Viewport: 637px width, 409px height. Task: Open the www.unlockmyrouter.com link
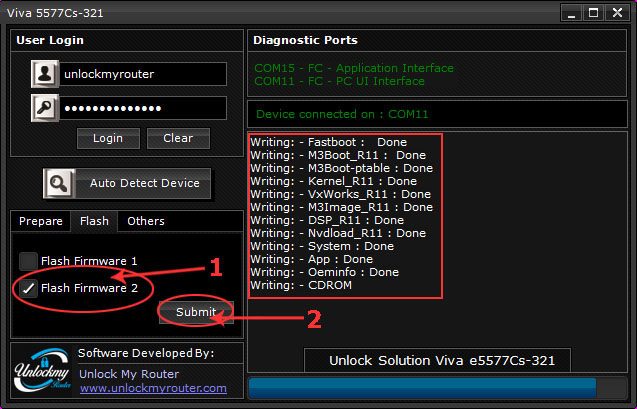pos(153,388)
